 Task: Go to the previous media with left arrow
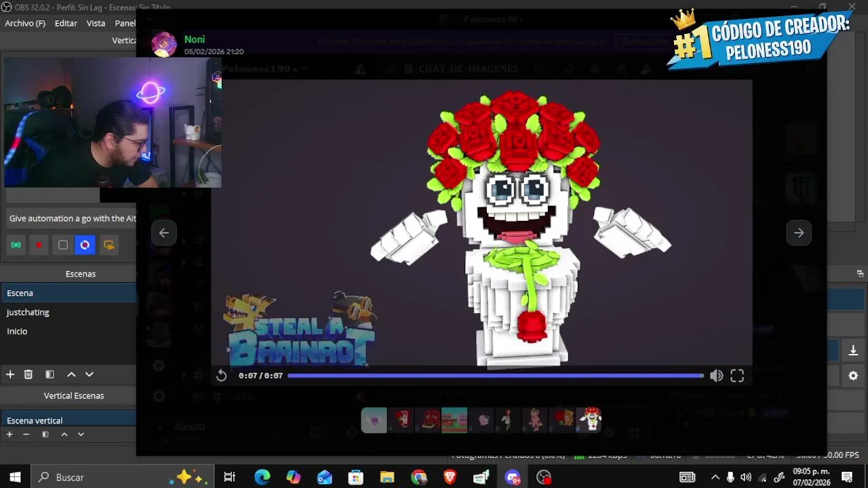tap(164, 232)
